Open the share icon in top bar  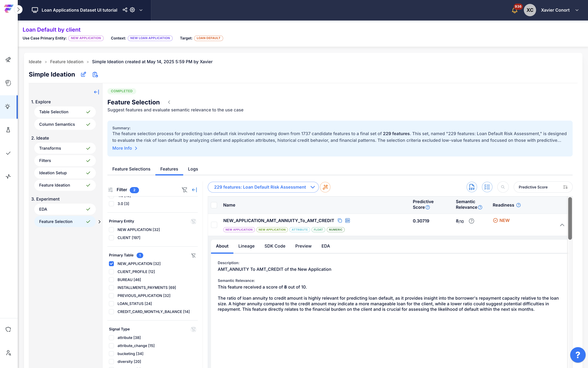(x=125, y=10)
